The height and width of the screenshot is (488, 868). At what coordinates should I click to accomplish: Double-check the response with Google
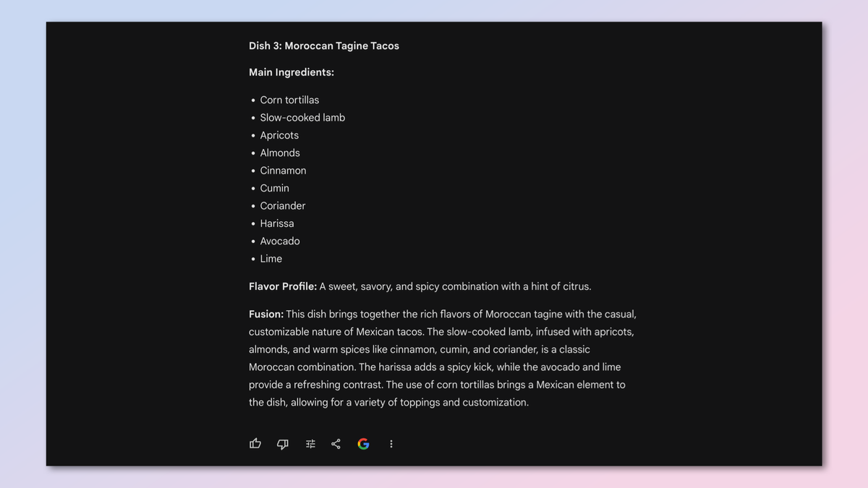pyautogui.click(x=363, y=443)
